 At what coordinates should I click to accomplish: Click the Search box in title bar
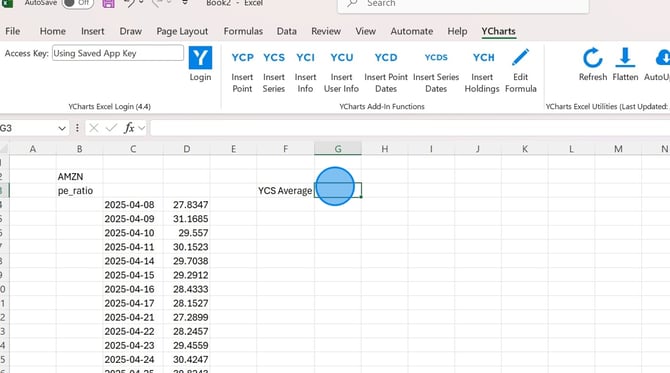click(463, 4)
